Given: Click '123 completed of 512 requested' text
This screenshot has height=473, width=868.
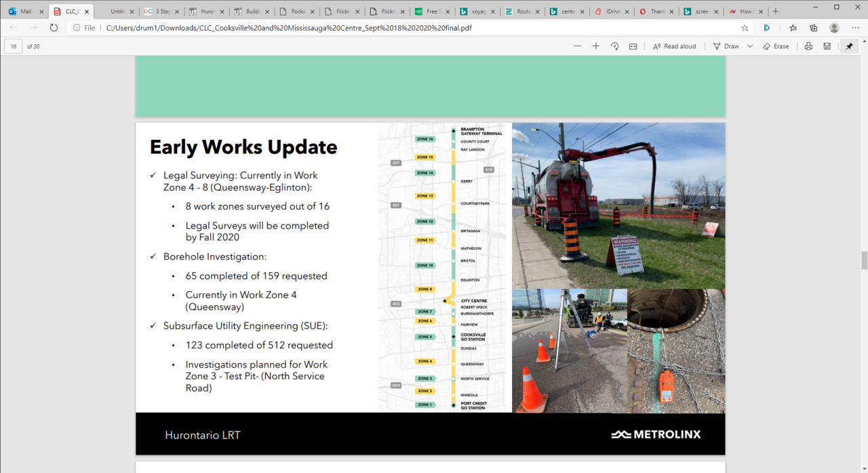Looking at the screenshot, I should point(259,345).
